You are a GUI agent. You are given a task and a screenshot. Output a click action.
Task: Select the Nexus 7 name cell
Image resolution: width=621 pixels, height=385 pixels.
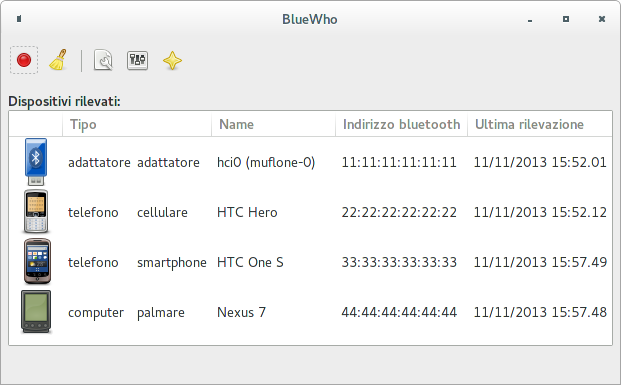click(241, 313)
